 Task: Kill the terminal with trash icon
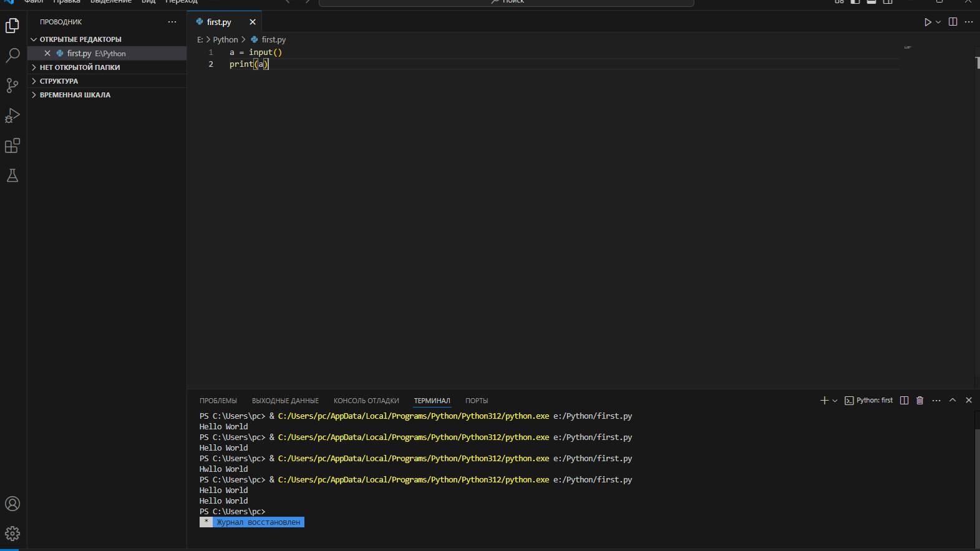pyautogui.click(x=919, y=400)
